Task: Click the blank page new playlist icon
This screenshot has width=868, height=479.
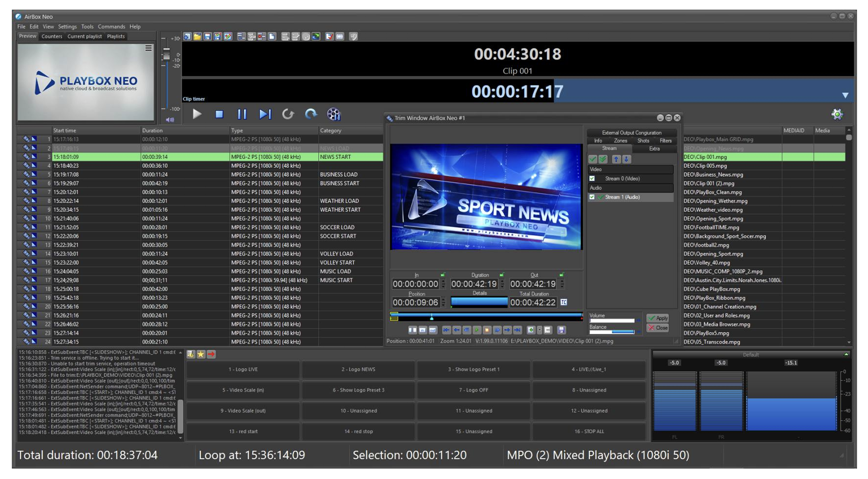Action: [272, 37]
